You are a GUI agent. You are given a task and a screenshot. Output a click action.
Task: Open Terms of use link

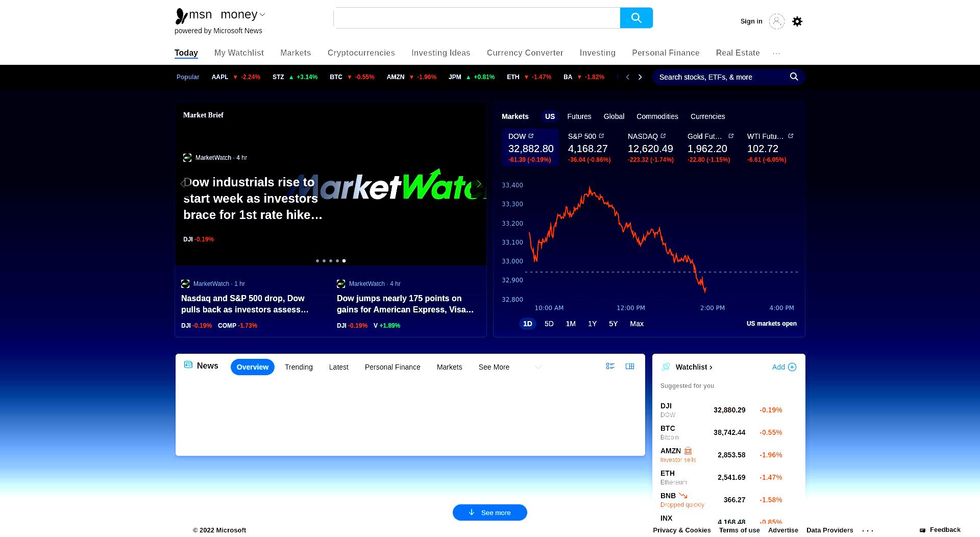[x=739, y=530]
